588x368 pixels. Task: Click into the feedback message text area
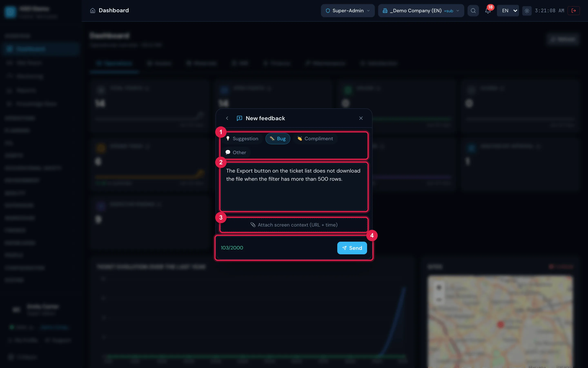click(294, 187)
